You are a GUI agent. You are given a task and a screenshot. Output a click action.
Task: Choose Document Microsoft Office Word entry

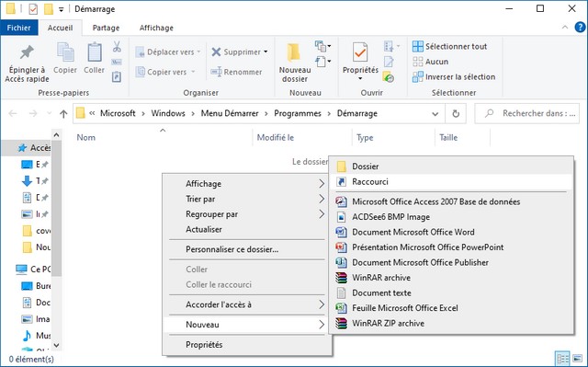(x=451, y=233)
